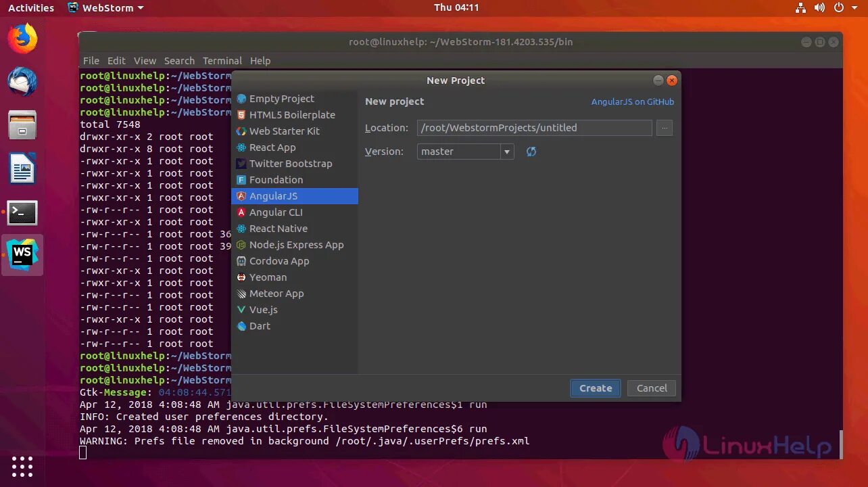Viewport: 868px width, 487px height.
Task: Click the Cancel button
Action: [x=652, y=388]
